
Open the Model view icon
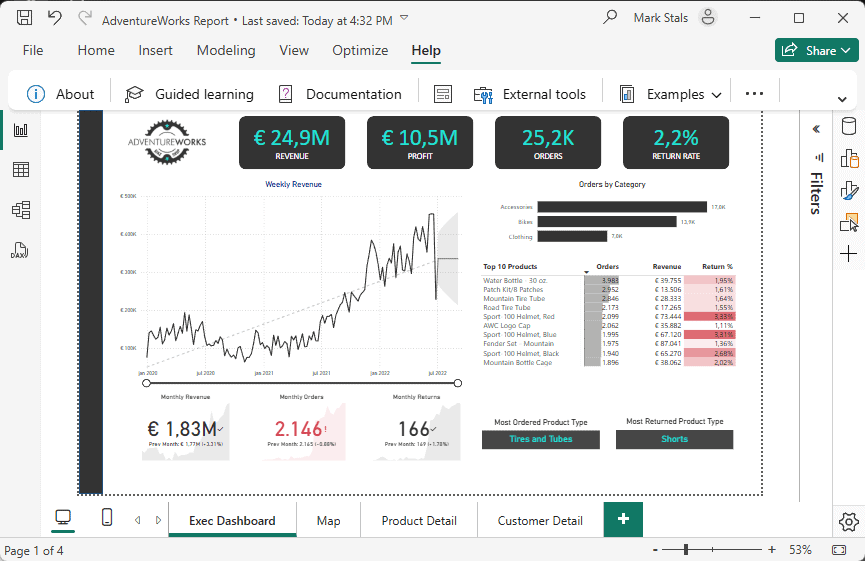pos(20,210)
